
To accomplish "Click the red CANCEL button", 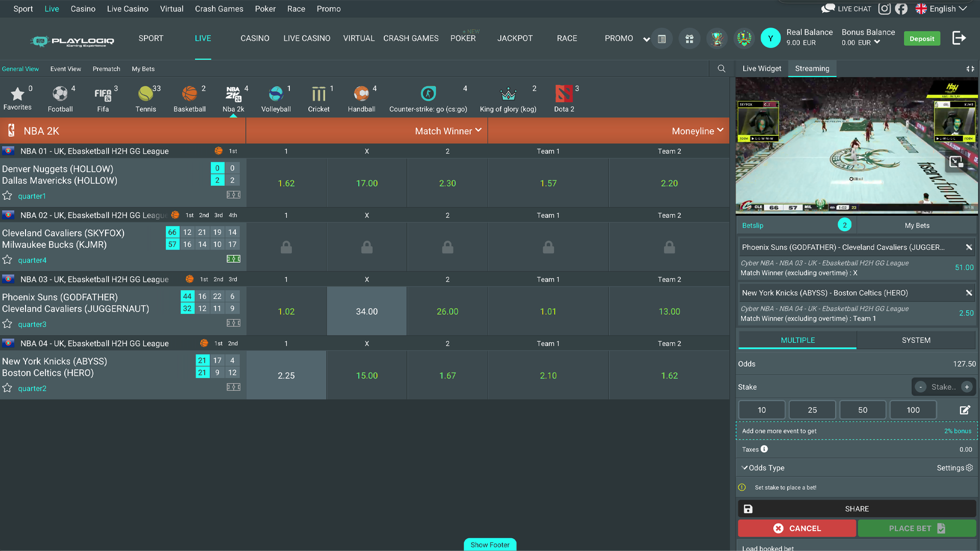I will [797, 529].
